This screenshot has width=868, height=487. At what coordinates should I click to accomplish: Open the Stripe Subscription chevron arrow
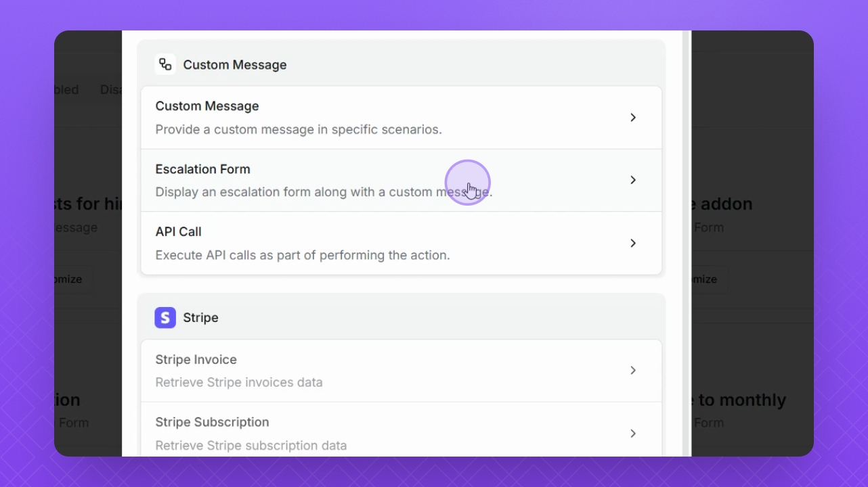[633, 433]
